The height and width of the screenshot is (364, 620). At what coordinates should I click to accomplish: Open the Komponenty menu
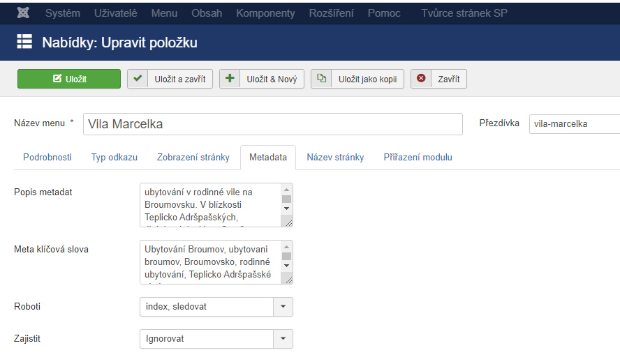(265, 13)
